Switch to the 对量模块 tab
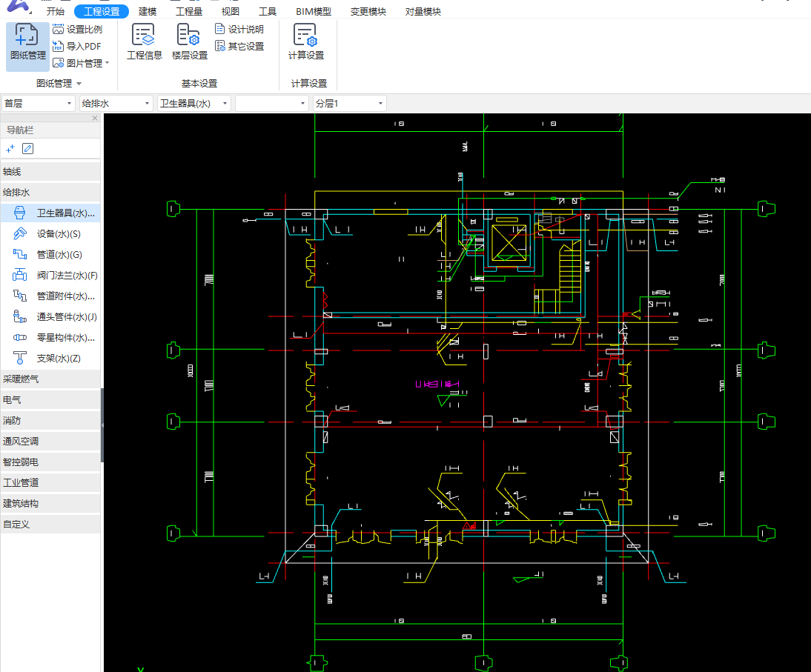The width and height of the screenshot is (811, 672). pos(423,11)
